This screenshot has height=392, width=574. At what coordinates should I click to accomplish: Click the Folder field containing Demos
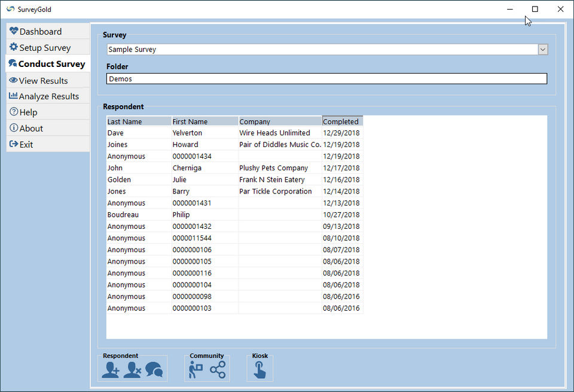(326, 79)
